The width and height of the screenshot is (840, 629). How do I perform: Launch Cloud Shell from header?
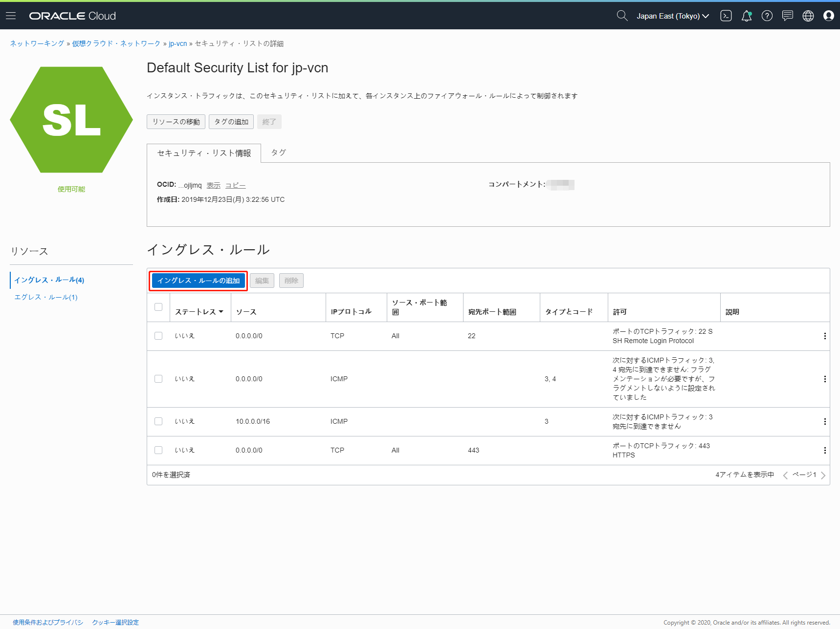(x=726, y=16)
